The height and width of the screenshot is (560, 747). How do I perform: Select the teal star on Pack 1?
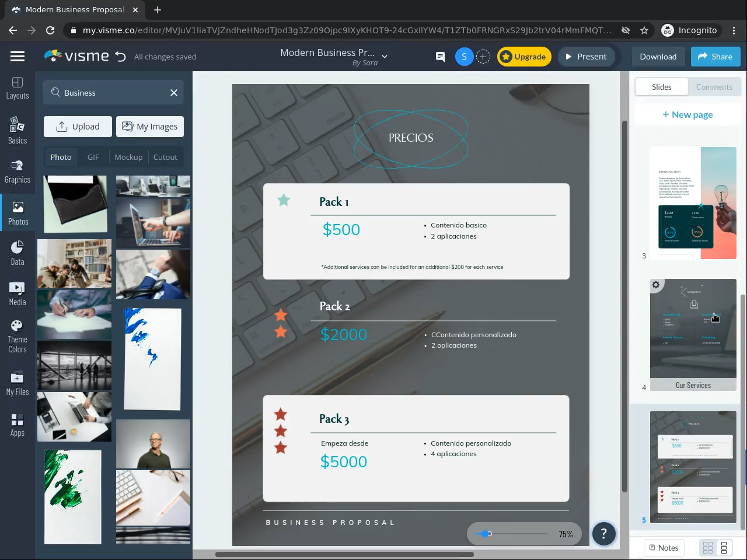pyautogui.click(x=284, y=200)
